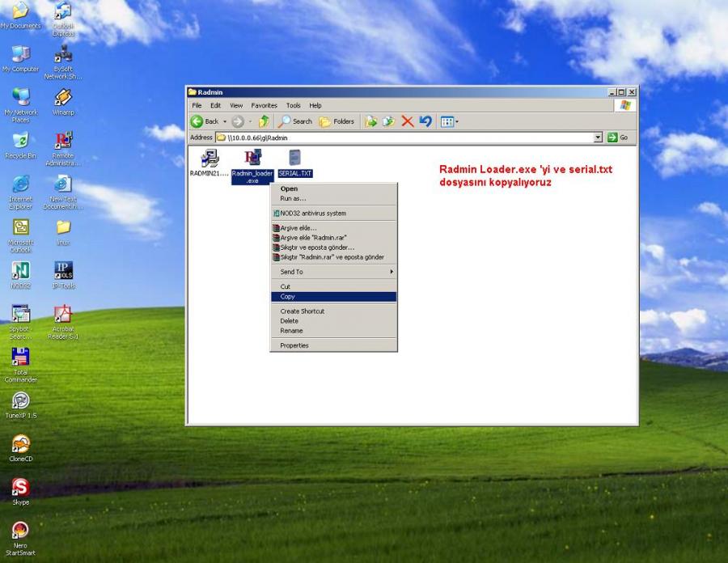Open the Tools menu
This screenshot has width=728, height=563.
(x=294, y=105)
